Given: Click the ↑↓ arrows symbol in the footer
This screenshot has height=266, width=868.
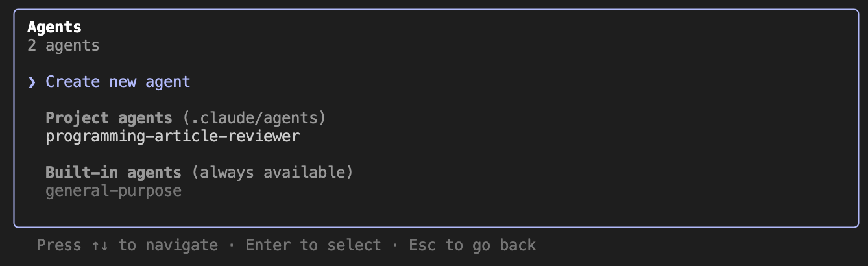Looking at the screenshot, I should [x=100, y=245].
